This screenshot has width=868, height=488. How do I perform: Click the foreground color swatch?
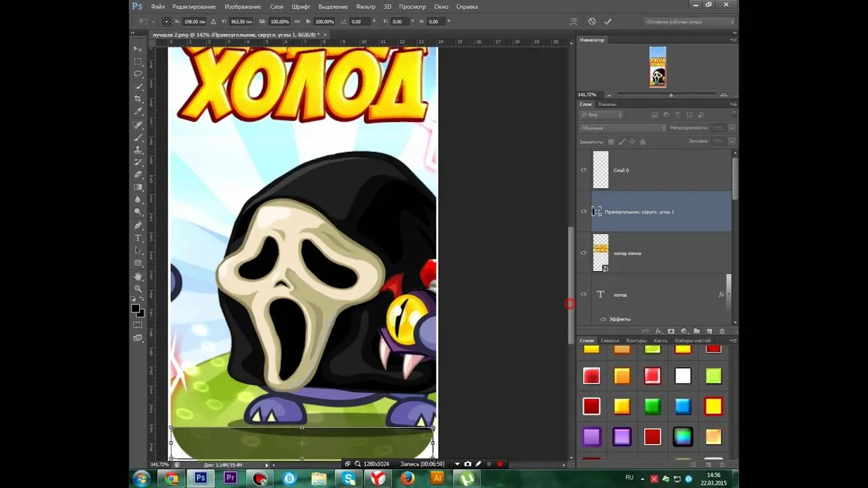pyautogui.click(x=136, y=308)
